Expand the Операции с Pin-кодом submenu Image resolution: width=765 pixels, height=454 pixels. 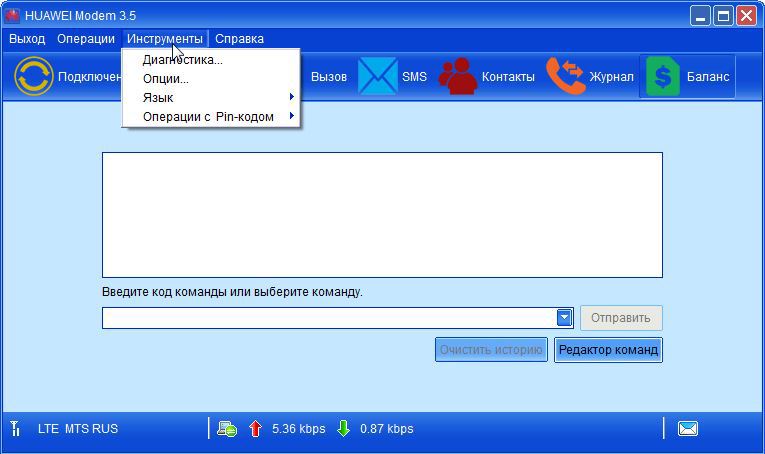tap(211, 117)
